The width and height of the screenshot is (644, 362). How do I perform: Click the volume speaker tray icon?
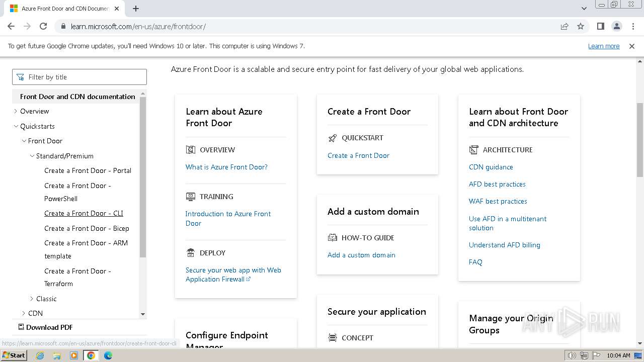click(x=572, y=355)
